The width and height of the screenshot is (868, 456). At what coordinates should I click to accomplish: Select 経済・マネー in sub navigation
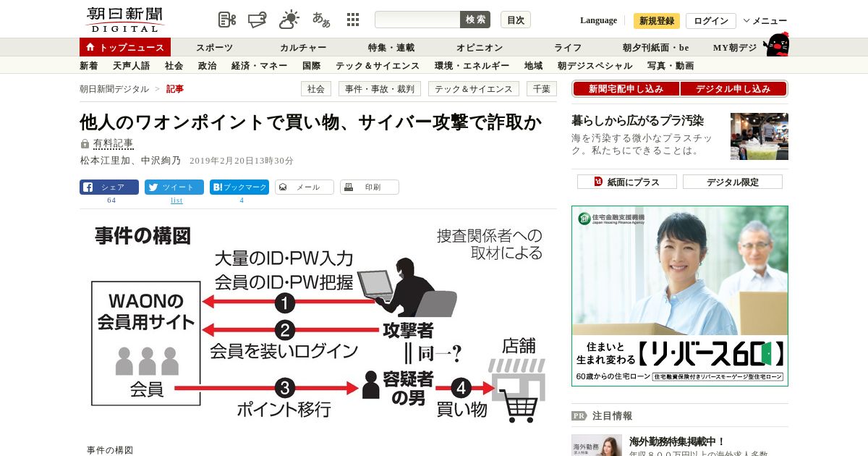pyautogui.click(x=260, y=66)
